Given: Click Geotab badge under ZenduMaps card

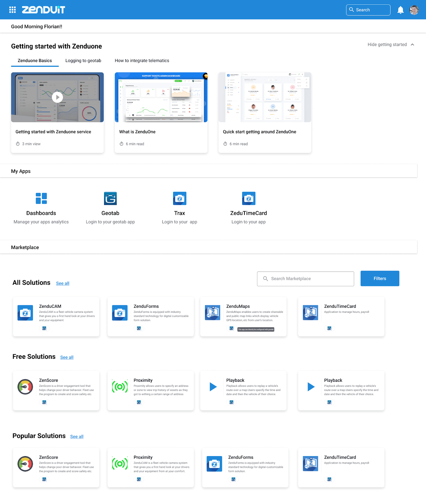Looking at the screenshot, I should (231, 328).
